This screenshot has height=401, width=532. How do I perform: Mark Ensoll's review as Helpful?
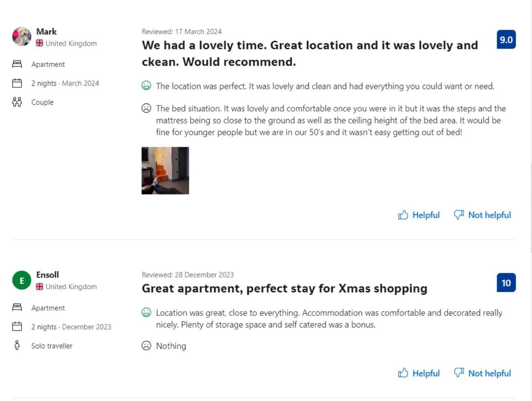[x=419, y=373]
